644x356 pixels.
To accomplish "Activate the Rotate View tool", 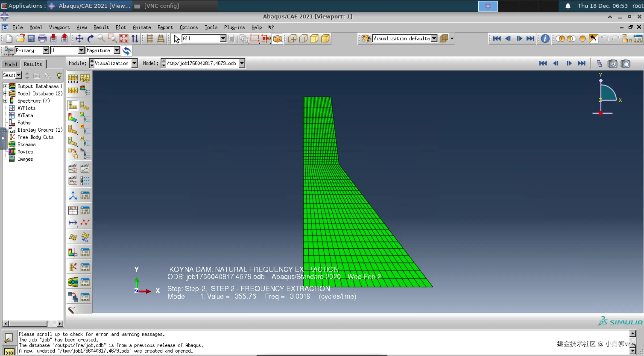I will [x=90, y=39].
